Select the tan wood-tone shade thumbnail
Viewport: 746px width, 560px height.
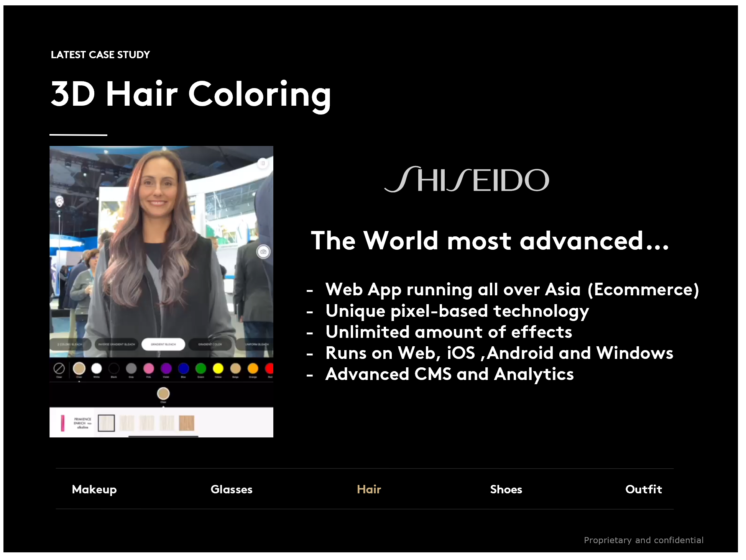(x=187, y=423)
